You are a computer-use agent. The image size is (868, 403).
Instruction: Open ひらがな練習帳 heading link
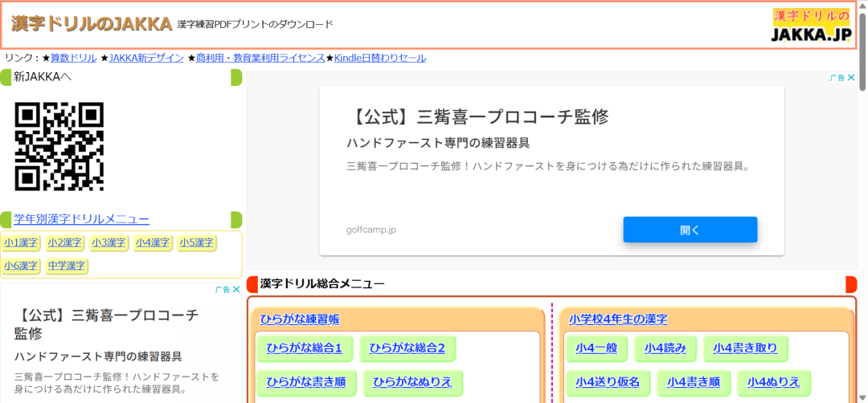click(x=300, y=319)
